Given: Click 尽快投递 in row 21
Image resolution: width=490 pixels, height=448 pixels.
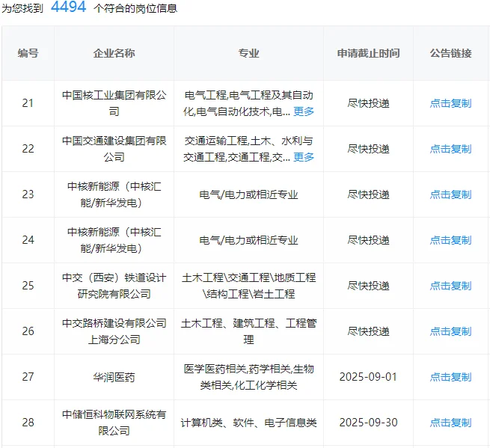Looking at the screenshot, I should (x=369, y=103).
